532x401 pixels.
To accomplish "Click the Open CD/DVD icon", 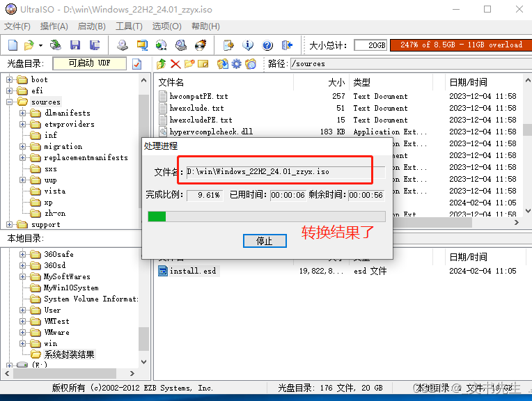I will (55, 45).
